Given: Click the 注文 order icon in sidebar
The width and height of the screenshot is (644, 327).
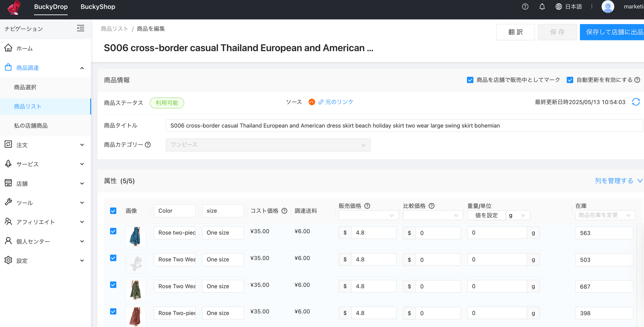Looking at the screenshot, I should pos(8,144).
